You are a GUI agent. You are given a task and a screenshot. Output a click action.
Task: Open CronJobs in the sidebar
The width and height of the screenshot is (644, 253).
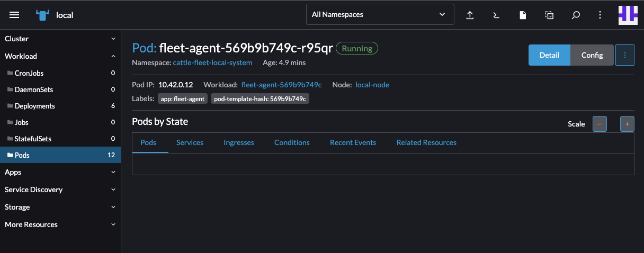point(60,73)
